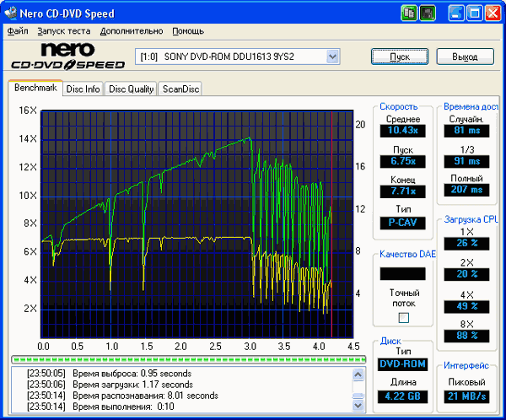Image resolution: width=506 pixels, height=420 pixels.
Task: Maximize the Nero CD-DVD Speed window
Action: pyautogui.click(x=474, y=13)
